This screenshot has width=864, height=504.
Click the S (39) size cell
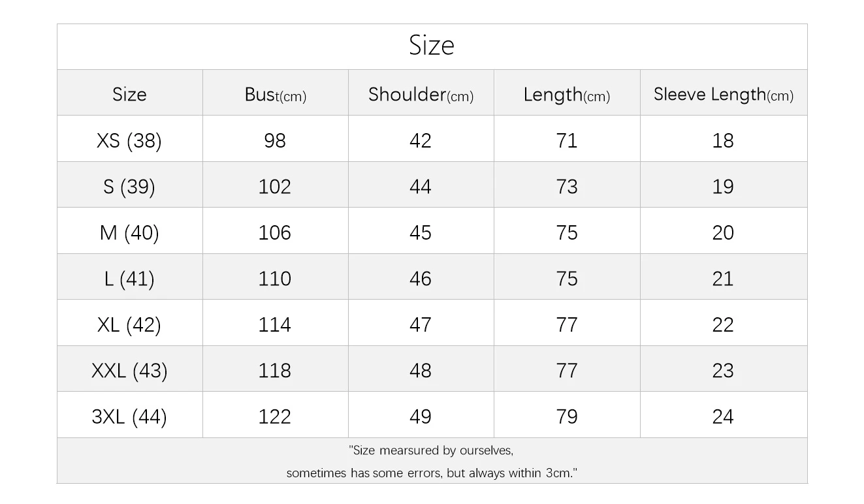[x=129, y=187]
